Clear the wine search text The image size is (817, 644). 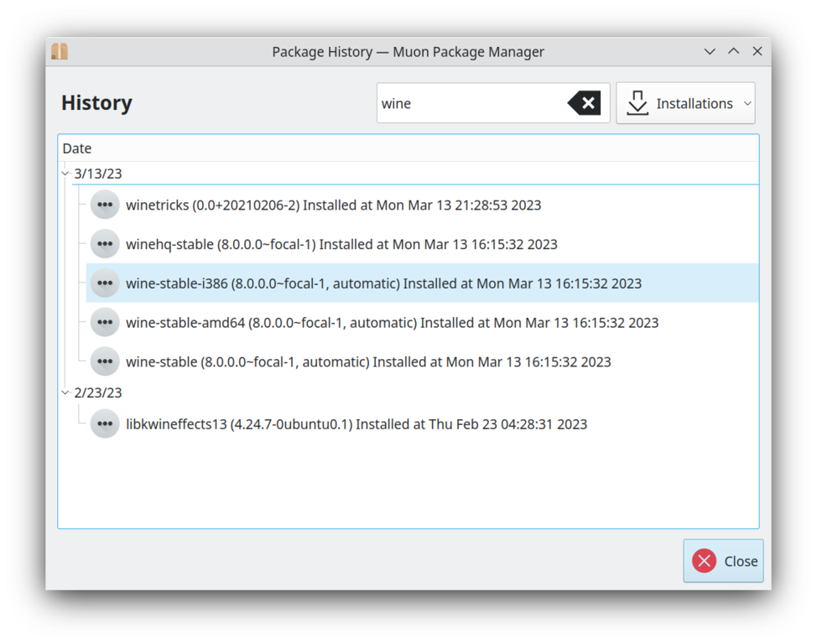584,103
